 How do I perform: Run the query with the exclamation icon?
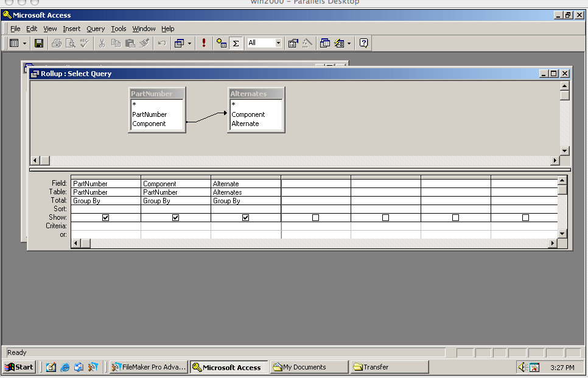pos(204,43)
